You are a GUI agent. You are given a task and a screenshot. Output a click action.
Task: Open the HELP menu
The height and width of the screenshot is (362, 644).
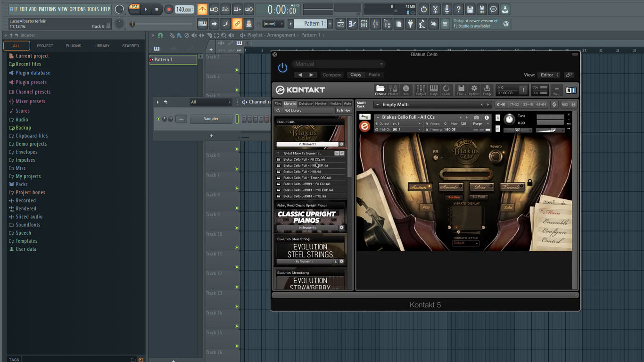105,9
